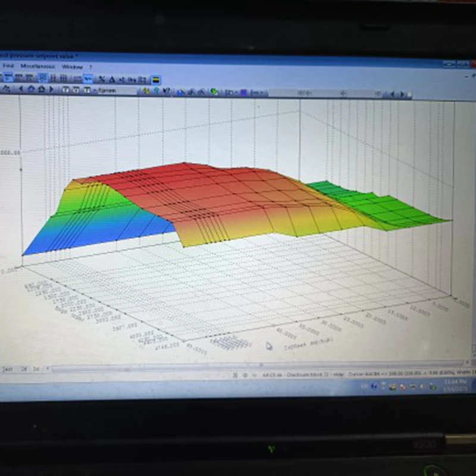Click the yellow icon right of the Eprom field

tap(146, 91)
